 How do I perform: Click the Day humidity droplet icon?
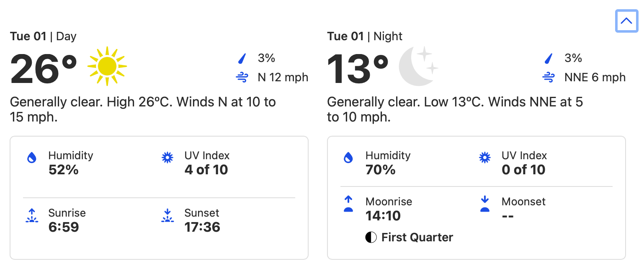(x=32, y=158)
